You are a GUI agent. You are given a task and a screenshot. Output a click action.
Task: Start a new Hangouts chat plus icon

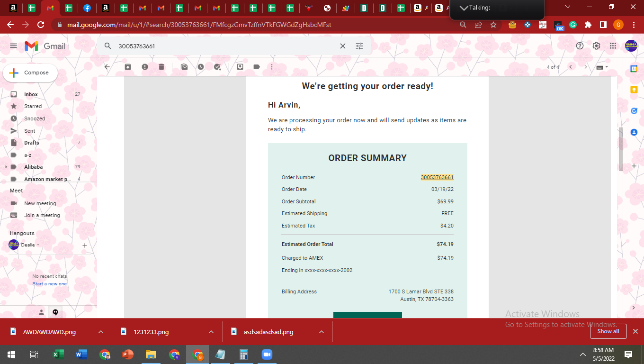pyautogui.click(x=85, y=245)
